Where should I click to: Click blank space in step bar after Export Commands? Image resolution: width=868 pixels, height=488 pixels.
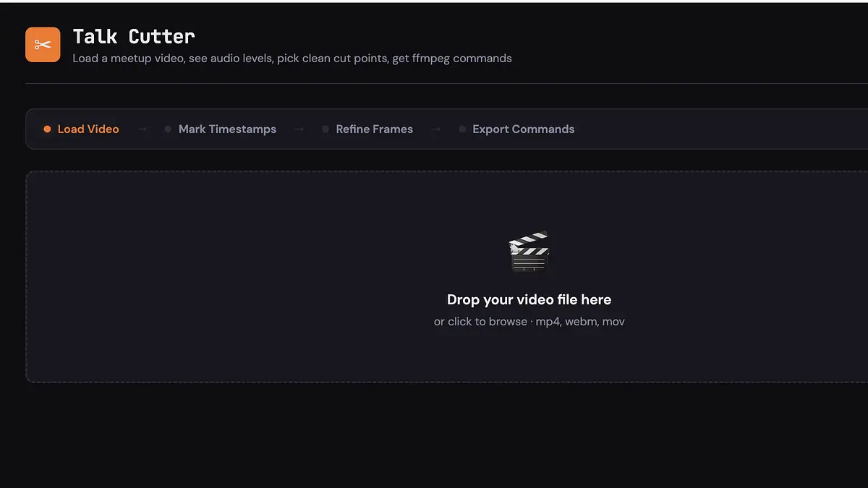coord(723,129)
